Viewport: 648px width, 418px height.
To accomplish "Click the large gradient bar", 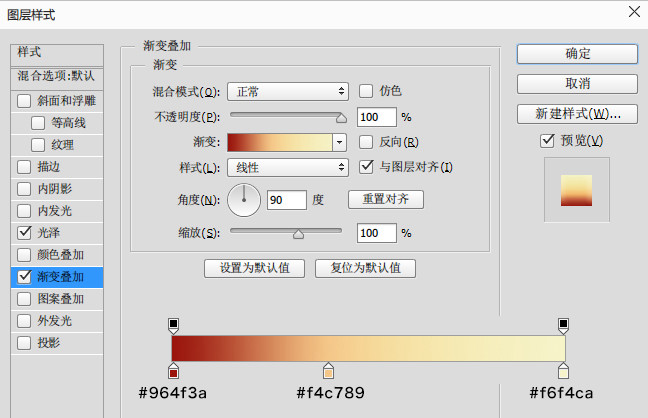I will (x=369, y=349).
